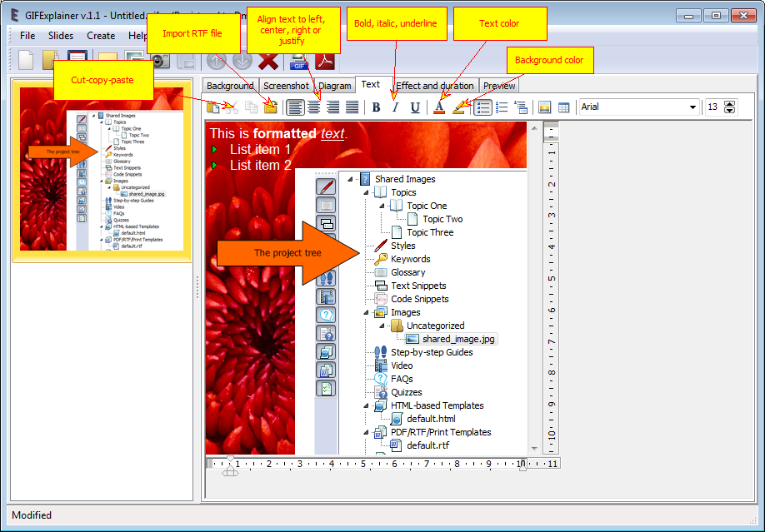This screenshot has width=765, height=532.
Task: Toggle the bulleted list button
Action: tap(482, 107)
